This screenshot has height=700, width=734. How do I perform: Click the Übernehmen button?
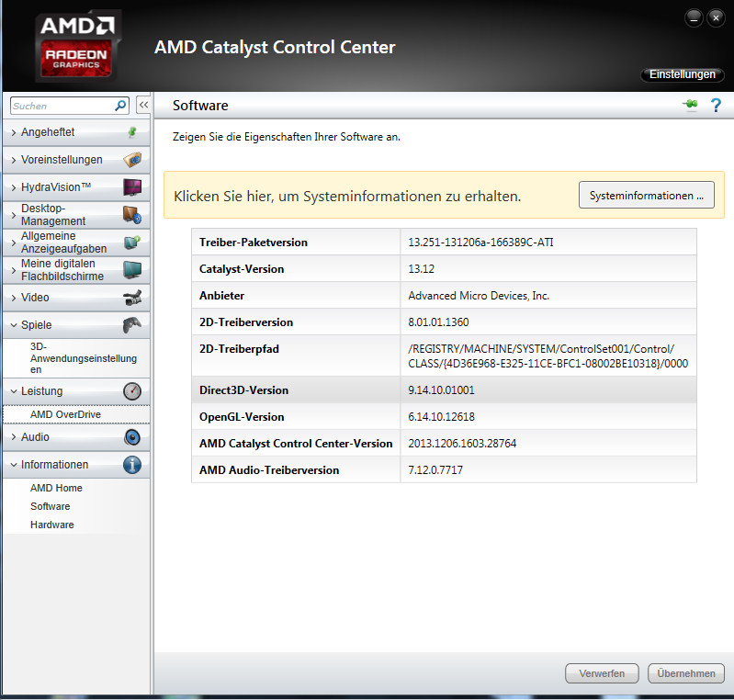click(x=686, y=673)
